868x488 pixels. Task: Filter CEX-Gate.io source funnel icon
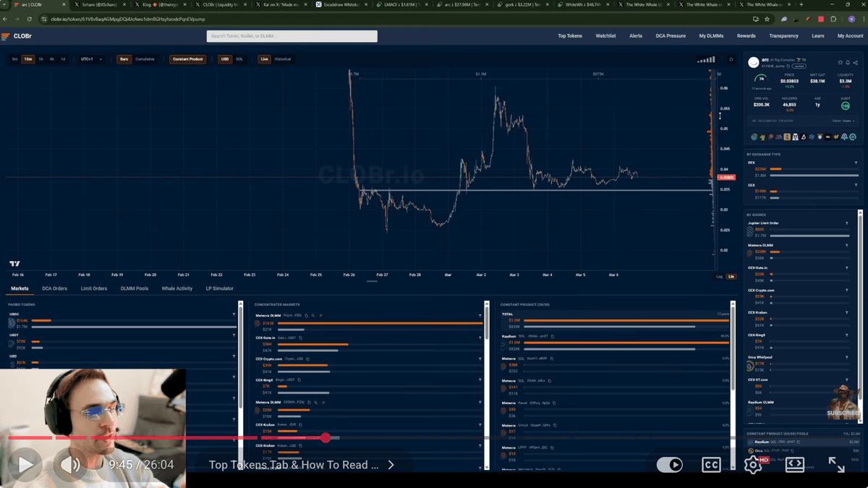(x=847, y=268)
